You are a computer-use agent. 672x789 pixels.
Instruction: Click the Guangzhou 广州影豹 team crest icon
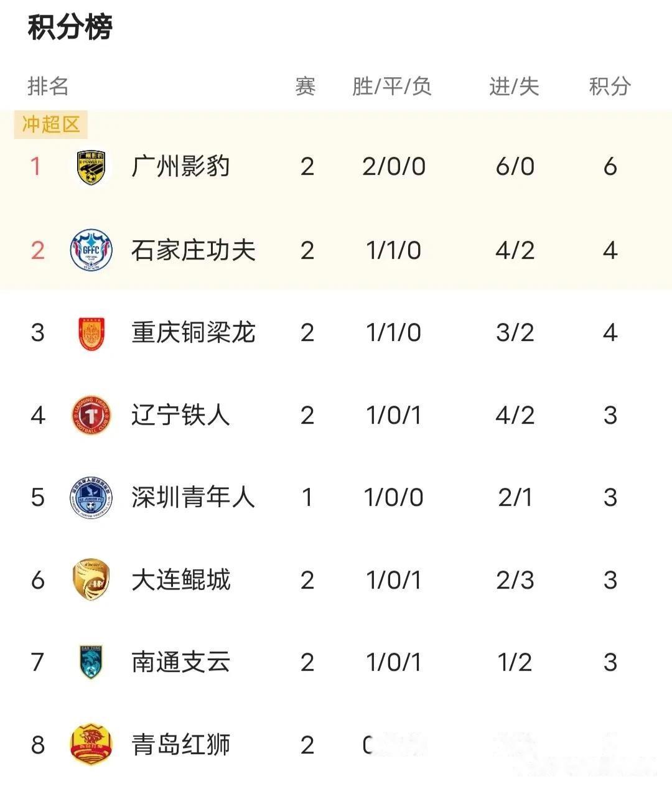coord(91,167)
